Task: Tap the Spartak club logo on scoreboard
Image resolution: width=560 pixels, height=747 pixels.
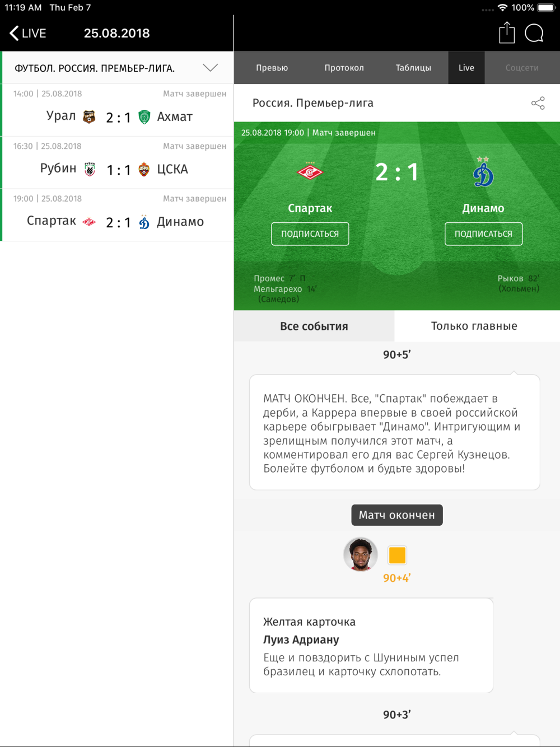Action: pos(310,171)
